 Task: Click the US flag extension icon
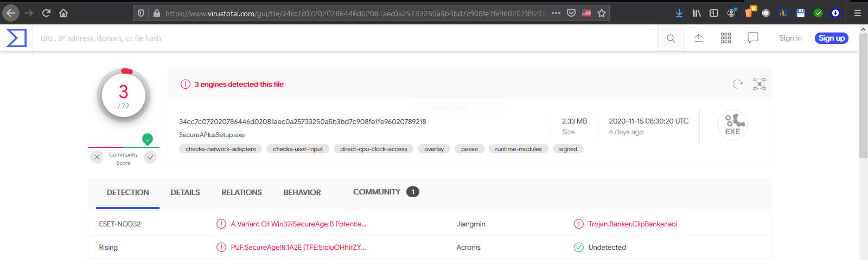(586, 13)
